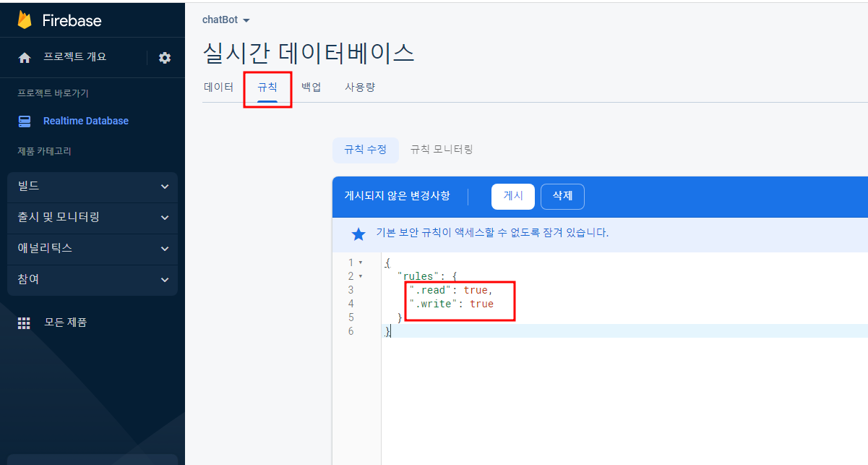Switch to 규칙 모니터링 sub-tab
The image size is (868, 465).
(x=442, y=150)
